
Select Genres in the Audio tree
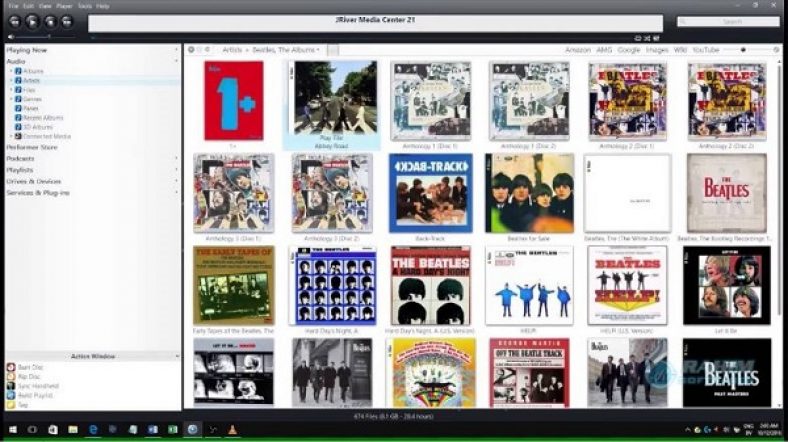pos(32,99)
